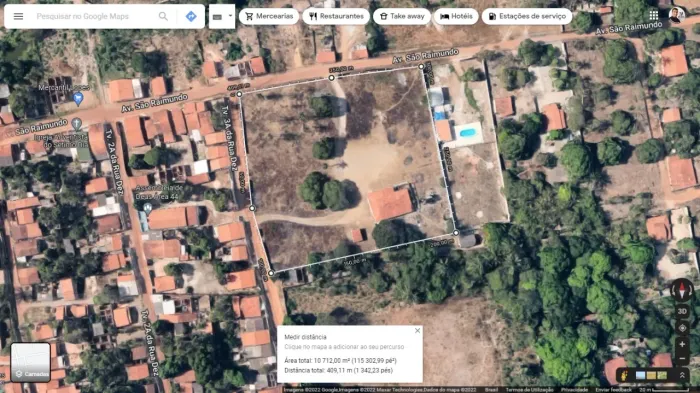Select the yellow imagery thumbnail in bottom strip
The height and width of the screenshot is (393, 700).
pos(651,376)
